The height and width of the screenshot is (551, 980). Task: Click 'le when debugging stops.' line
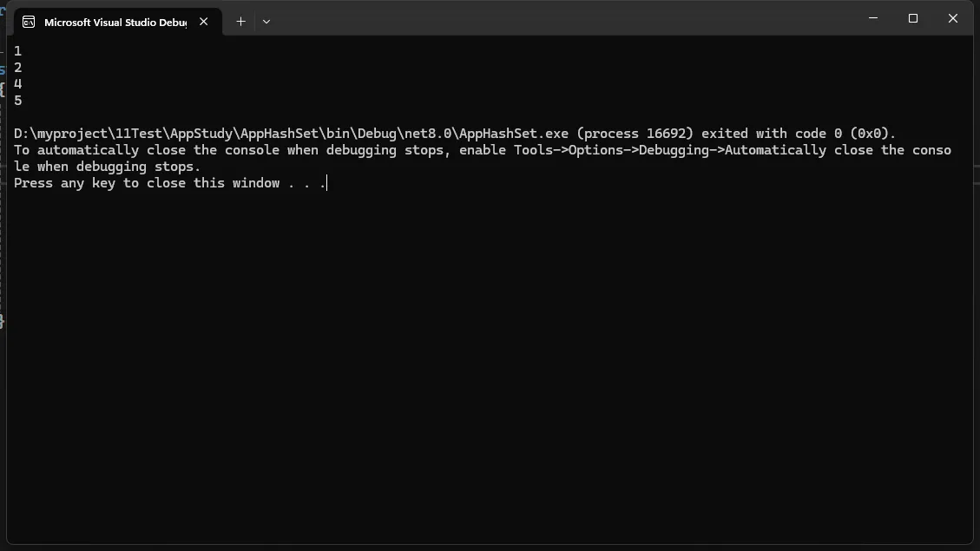tap(108, 167)
